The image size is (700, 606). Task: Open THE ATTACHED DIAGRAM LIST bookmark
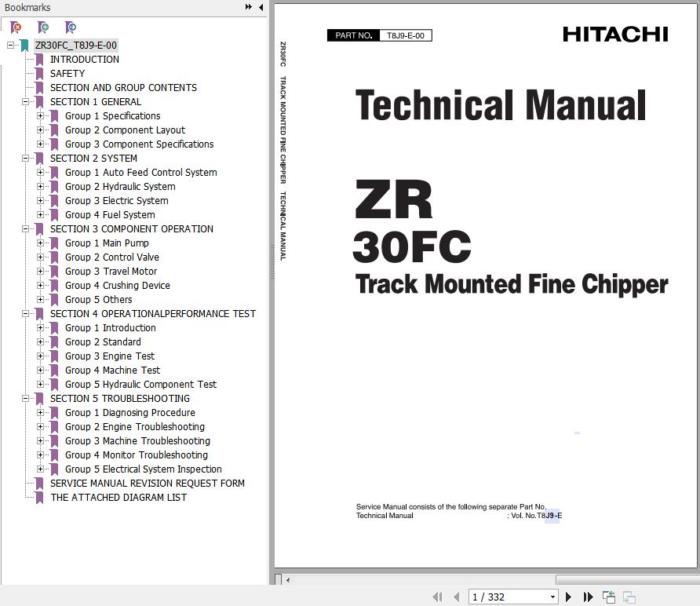[x=118, y=498]
